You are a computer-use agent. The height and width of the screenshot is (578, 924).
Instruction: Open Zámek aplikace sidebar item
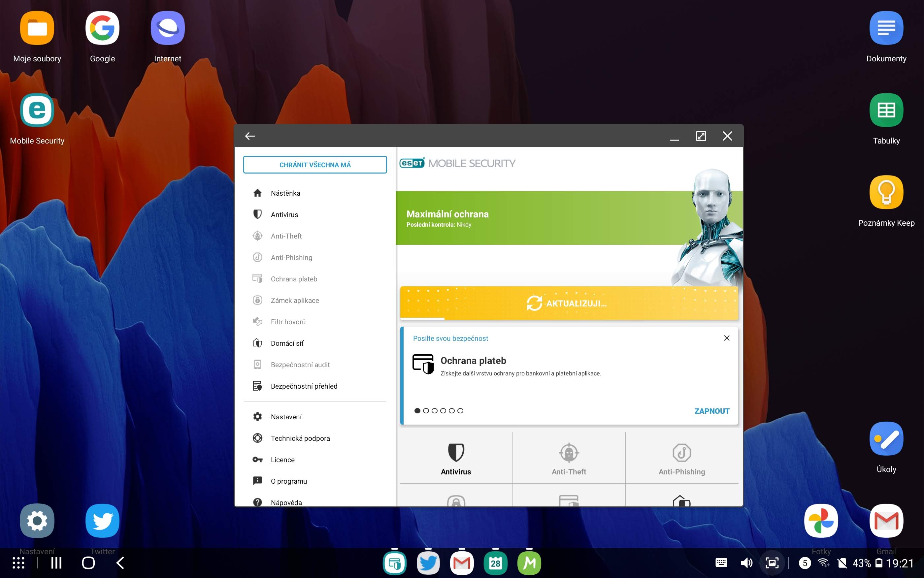(x=315, y=300)
